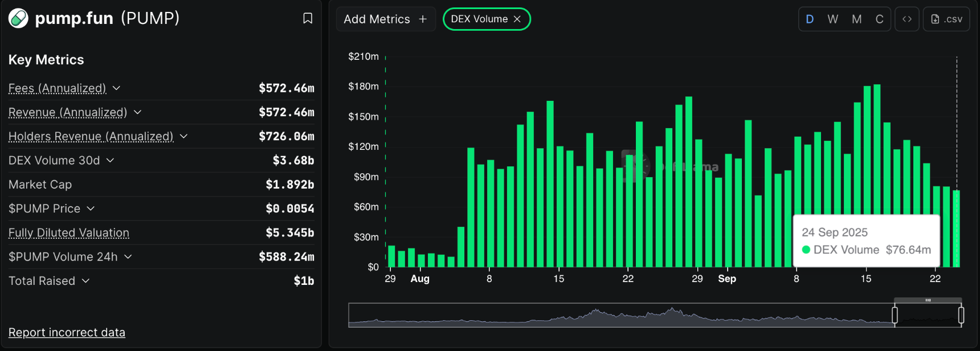980x351 pixels.
Task: Expand Fees (Annualized) details chevron
Action: point(116,88)
